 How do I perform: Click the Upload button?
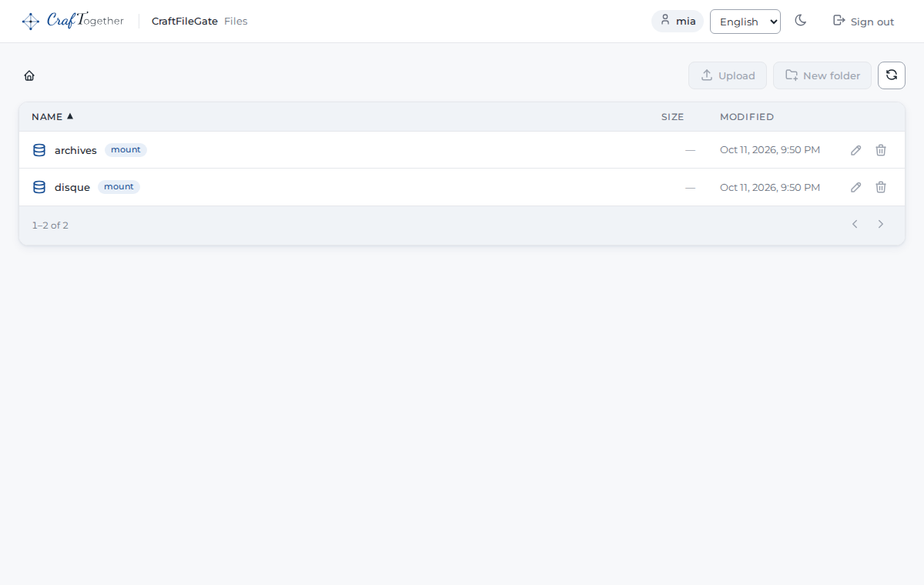pyautogui.click(x=728, y=75)
